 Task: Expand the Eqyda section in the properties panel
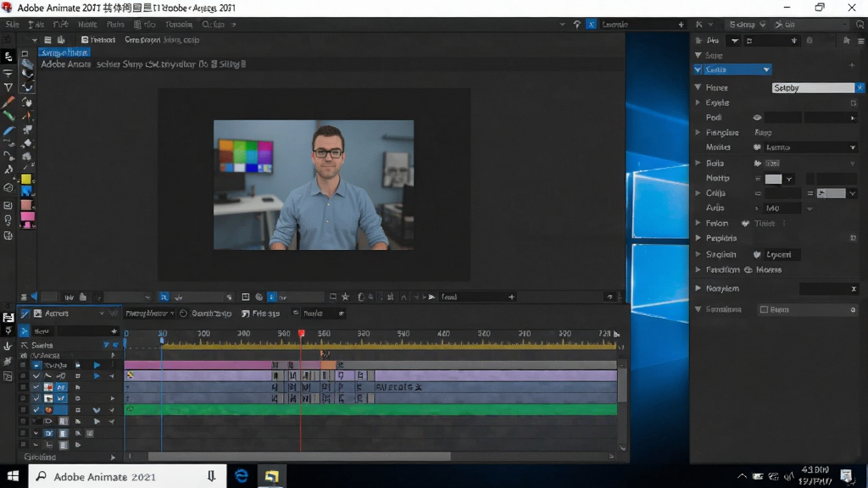click(698, 103)
